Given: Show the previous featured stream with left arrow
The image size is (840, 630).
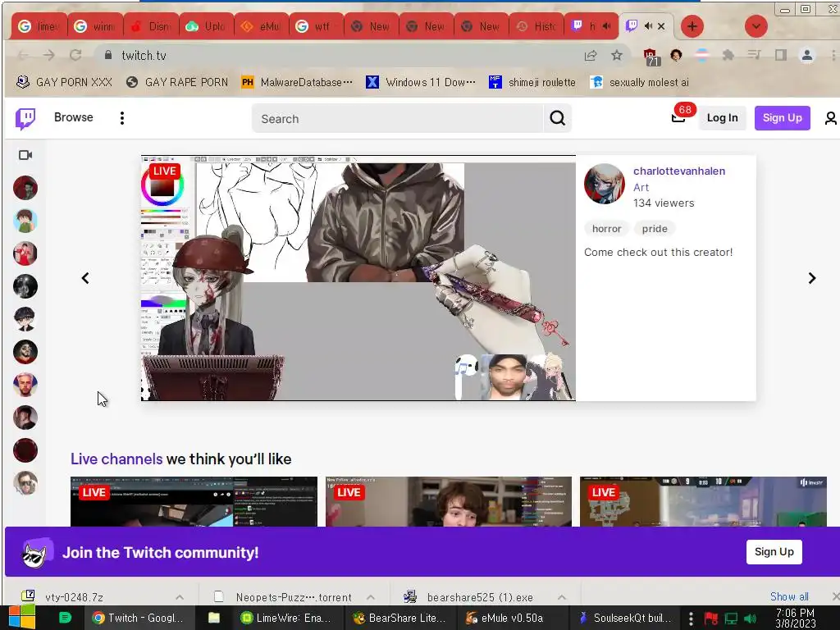Looking at the screenshot, I should pyautogui.click(x=85, y=278).
